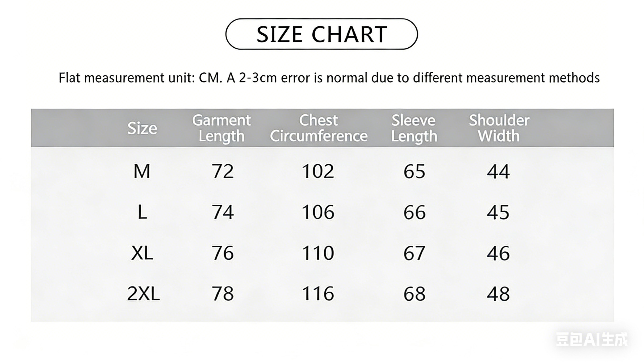
Task: Click the Sleeve Length column header
Action: tap(414, 128)
